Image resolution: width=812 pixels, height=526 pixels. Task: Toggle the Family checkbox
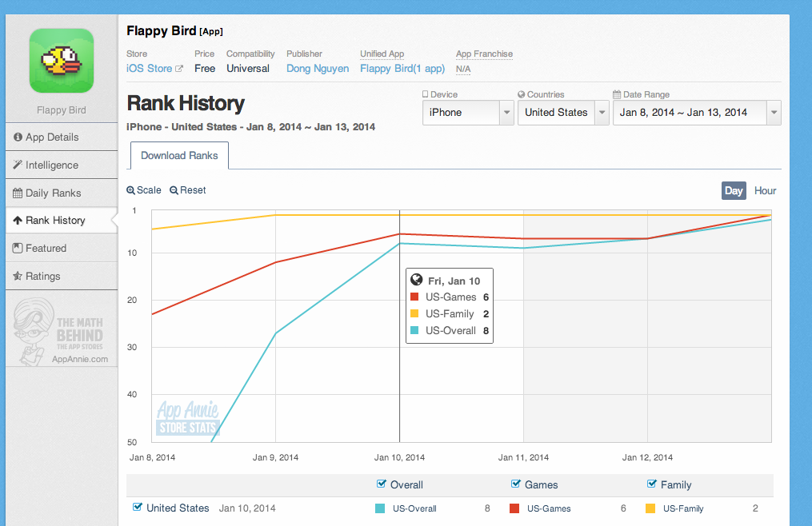652,484
